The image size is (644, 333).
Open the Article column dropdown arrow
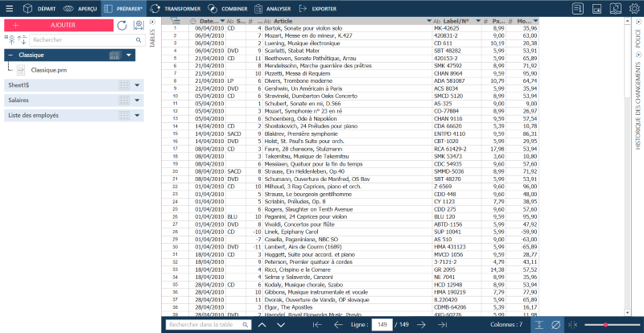(x=429, y=21)
